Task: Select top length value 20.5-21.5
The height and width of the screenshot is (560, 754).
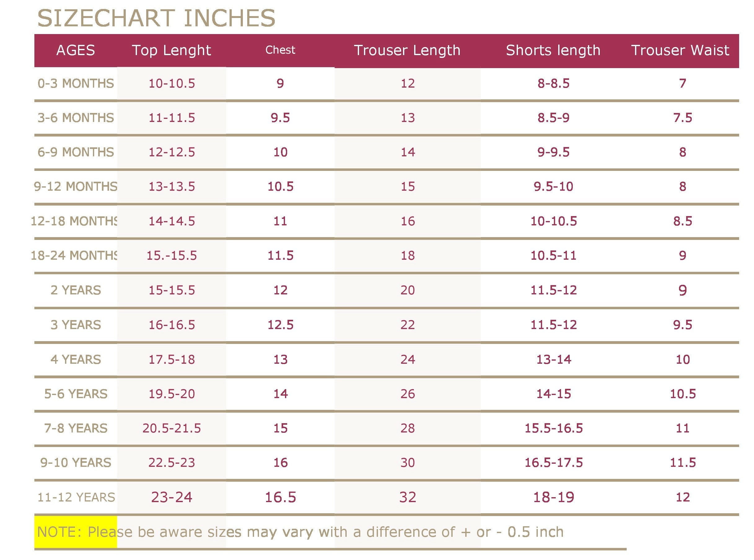Action: 172,428
